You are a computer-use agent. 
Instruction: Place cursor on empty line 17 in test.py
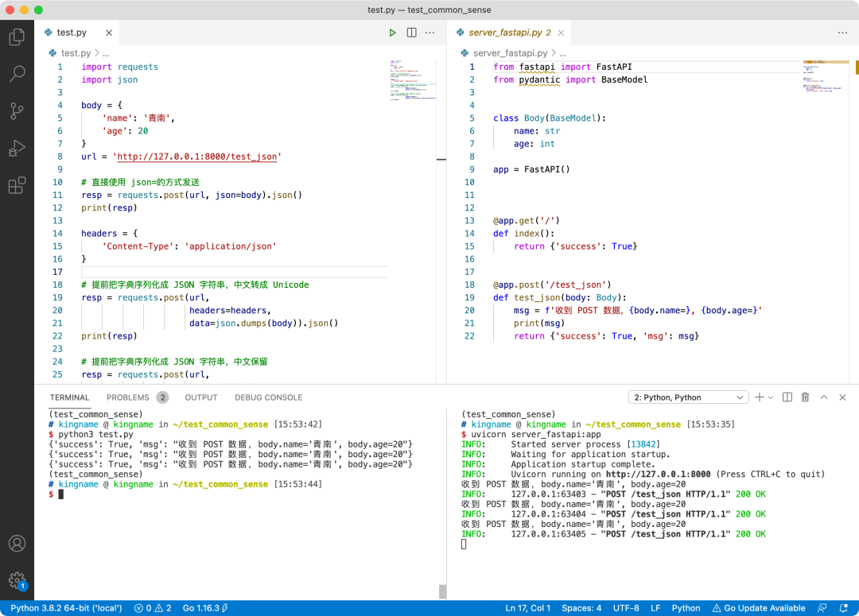235,272
